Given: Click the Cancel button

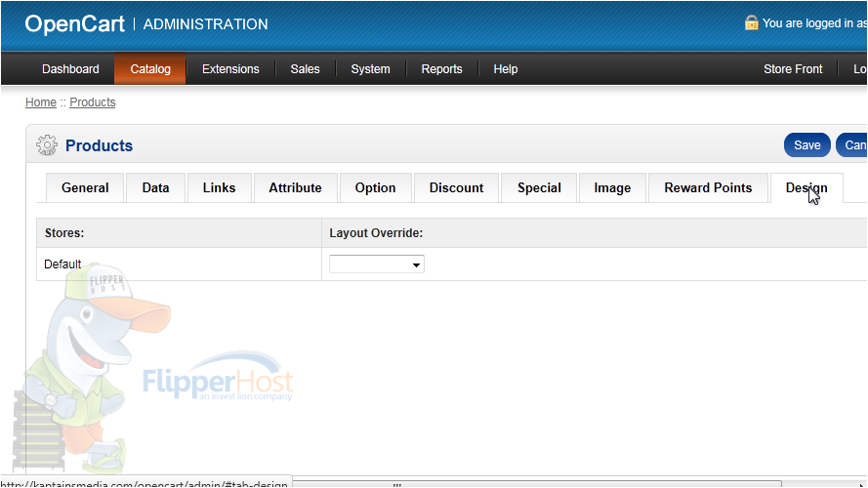Looking at the screenshot, I should pos(852,145).
